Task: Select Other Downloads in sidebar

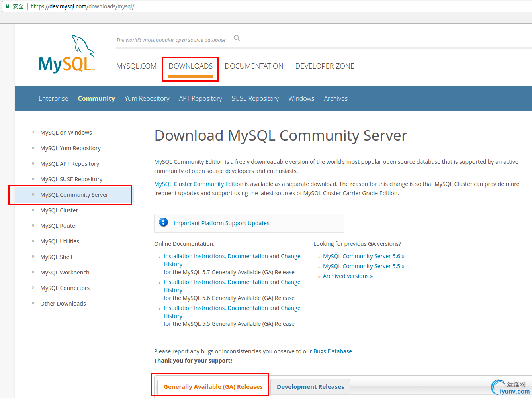Action: [63, 304]
